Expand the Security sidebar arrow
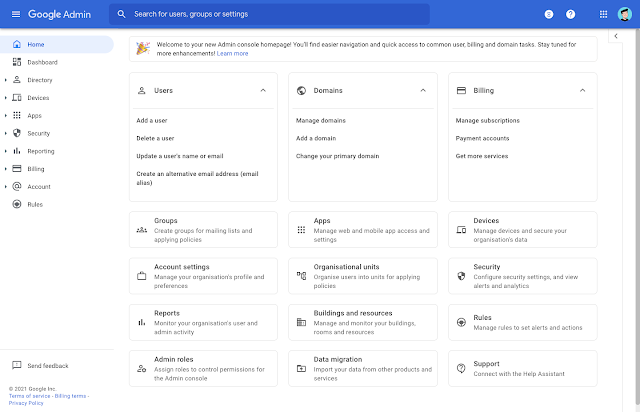Screen dimensions: 640x412 coord(5,133)
